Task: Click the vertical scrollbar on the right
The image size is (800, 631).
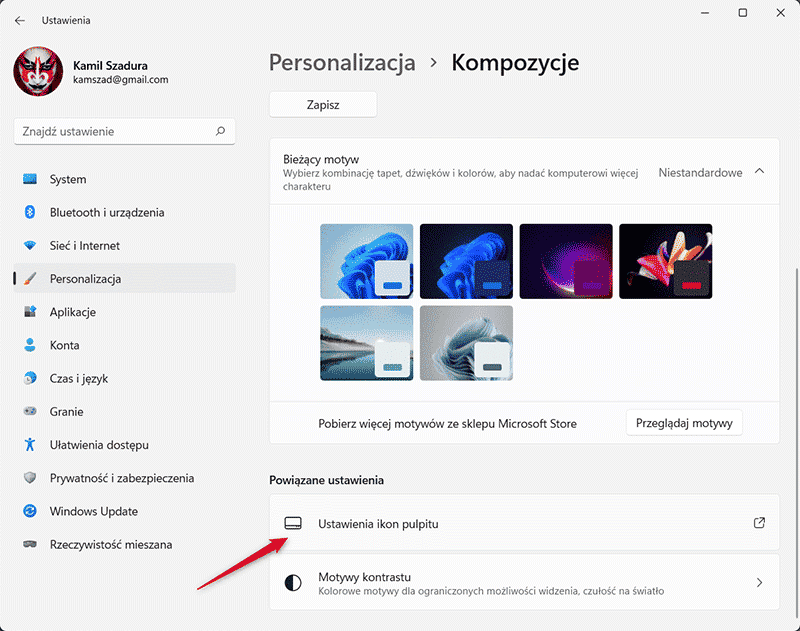Action: point(796,441)
